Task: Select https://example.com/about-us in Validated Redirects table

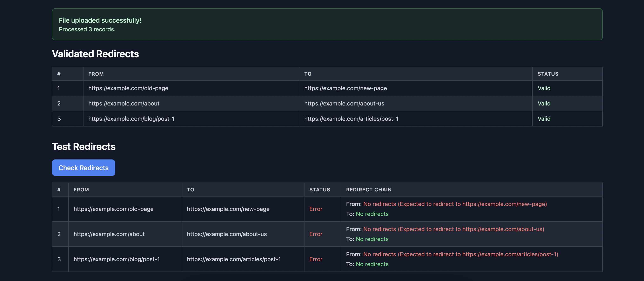Action: (x=344, y=103)
